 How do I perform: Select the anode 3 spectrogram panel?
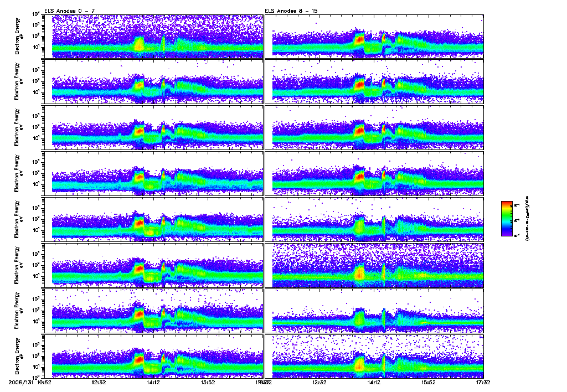pyautogui.click(x=153, y=174)
